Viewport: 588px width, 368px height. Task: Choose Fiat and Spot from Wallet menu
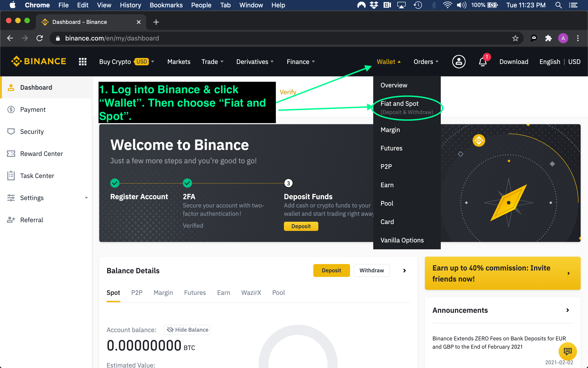(x=407, y=108)
